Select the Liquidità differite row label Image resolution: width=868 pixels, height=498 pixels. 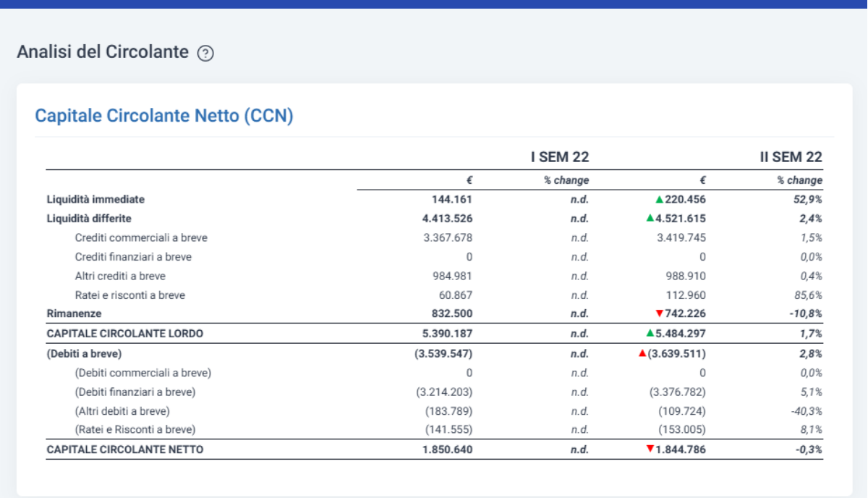88,218
